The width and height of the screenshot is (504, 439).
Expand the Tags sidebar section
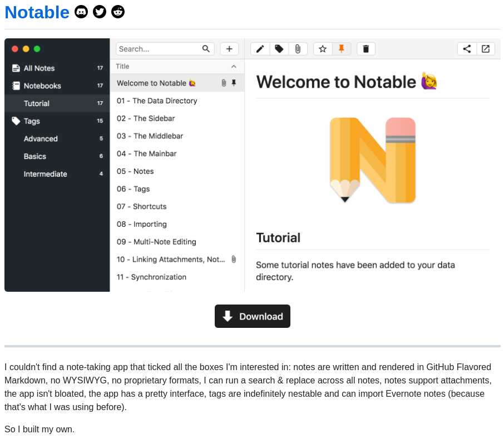[32, 121]
